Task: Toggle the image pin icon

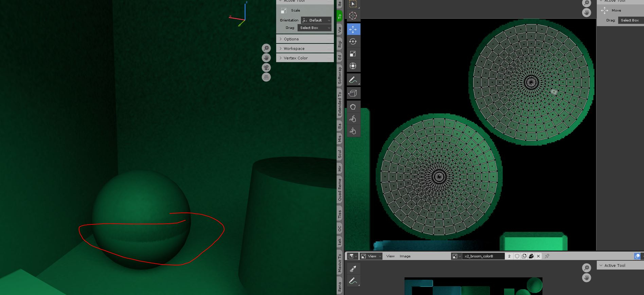Action: (547, 256)
